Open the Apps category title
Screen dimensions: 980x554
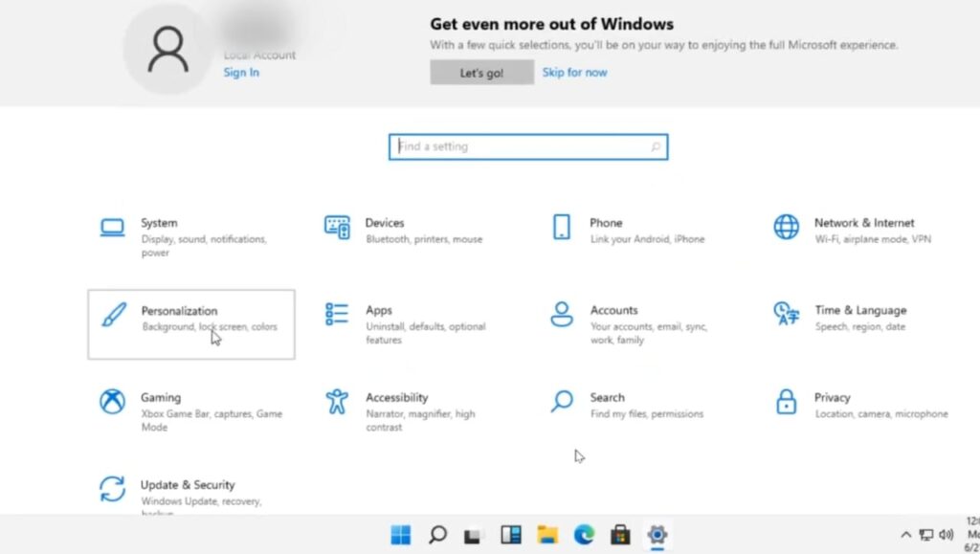pos(379,310)
